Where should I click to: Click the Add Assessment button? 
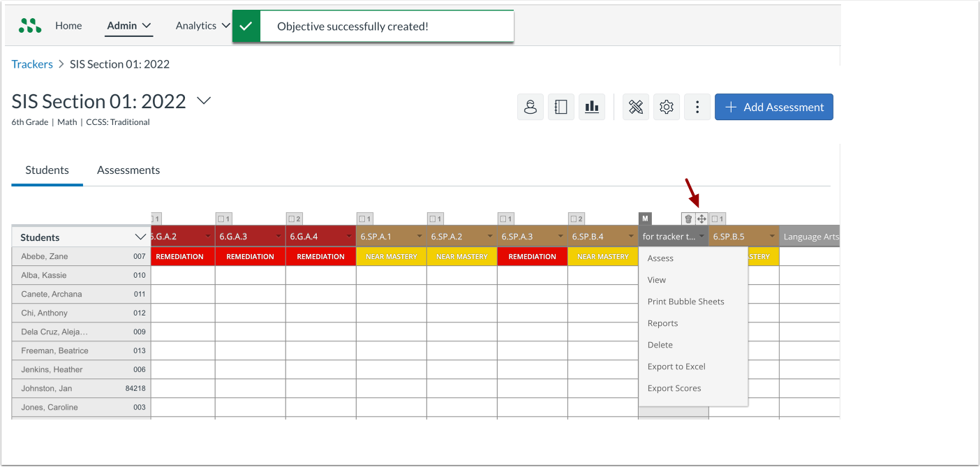(774, 107)
